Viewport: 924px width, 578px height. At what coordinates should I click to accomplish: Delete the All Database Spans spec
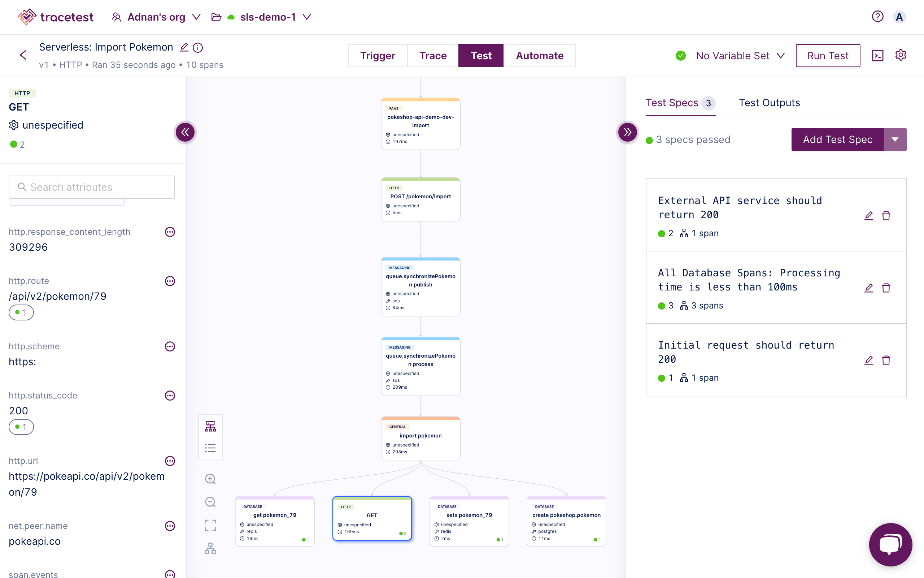coord(886,288)
